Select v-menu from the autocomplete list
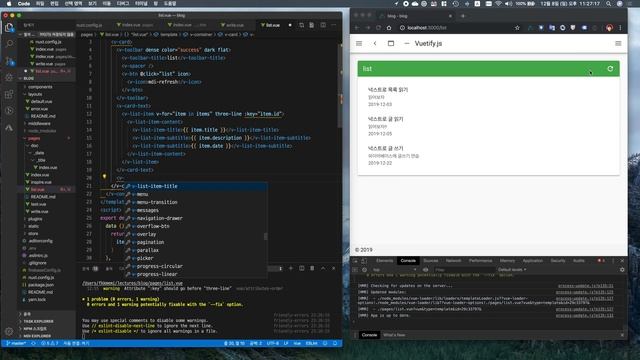Viewport: 640px width, 360px height. coord(196,194)
